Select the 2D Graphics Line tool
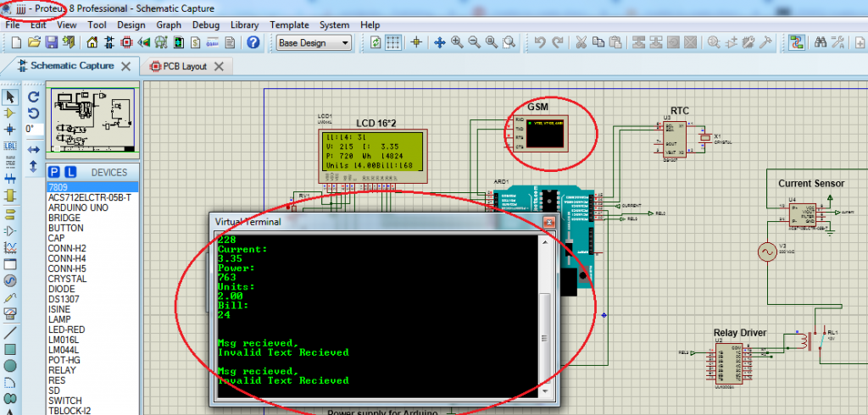This screenshot has width=868, height=415. click(9, 333)
